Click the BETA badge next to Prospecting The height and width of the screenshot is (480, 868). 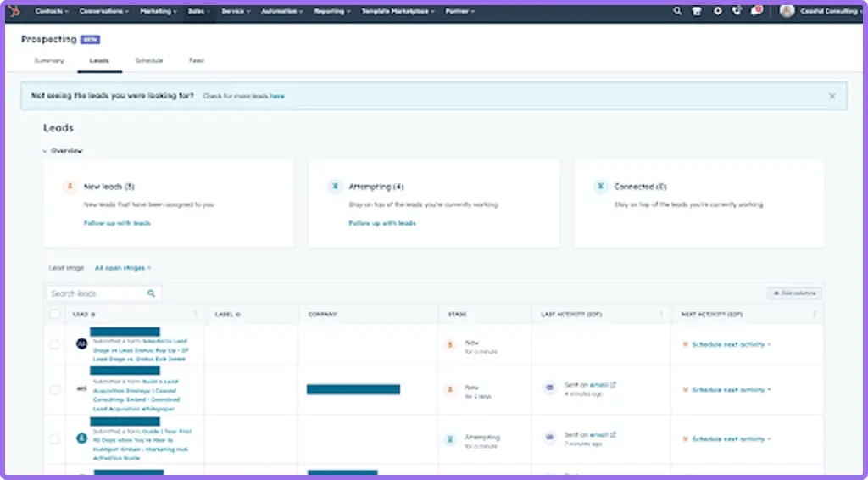[90, 40]
